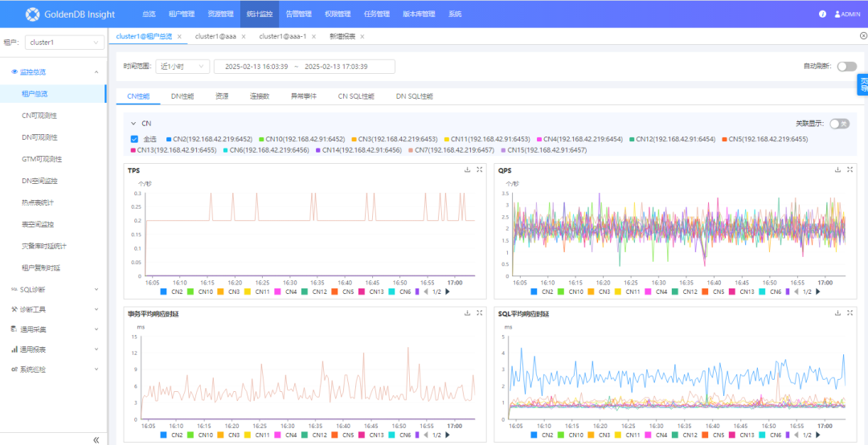The width and height of the screenshot is (868, 445).
Task: Open GTM可观测性 in the sidebar
Action: pos(42,159)
